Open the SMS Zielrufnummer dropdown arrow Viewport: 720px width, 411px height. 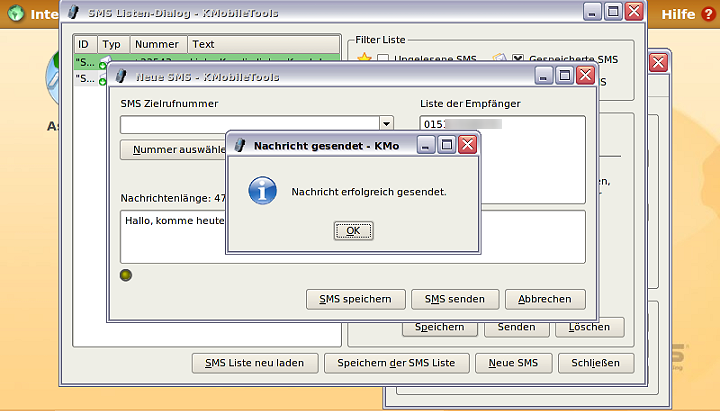point(386,124)
